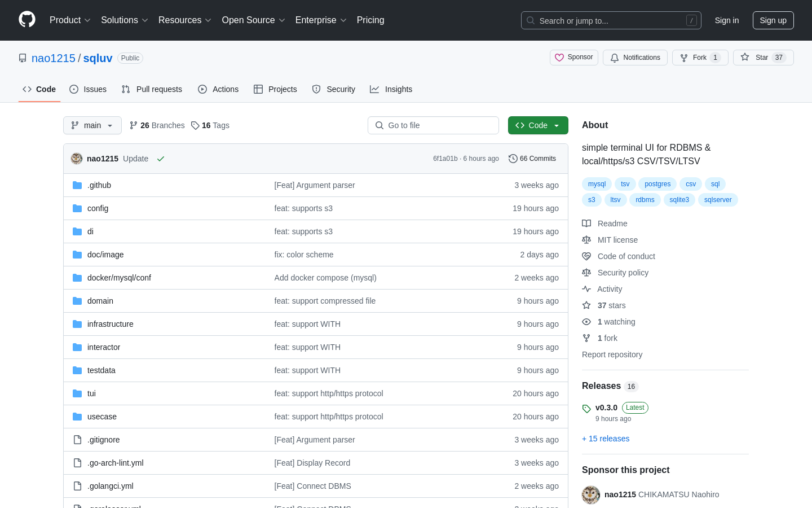Click the postgres topic tag
Image resolution: width=812 pixels, height=508 pixels.
coord(657,184)
